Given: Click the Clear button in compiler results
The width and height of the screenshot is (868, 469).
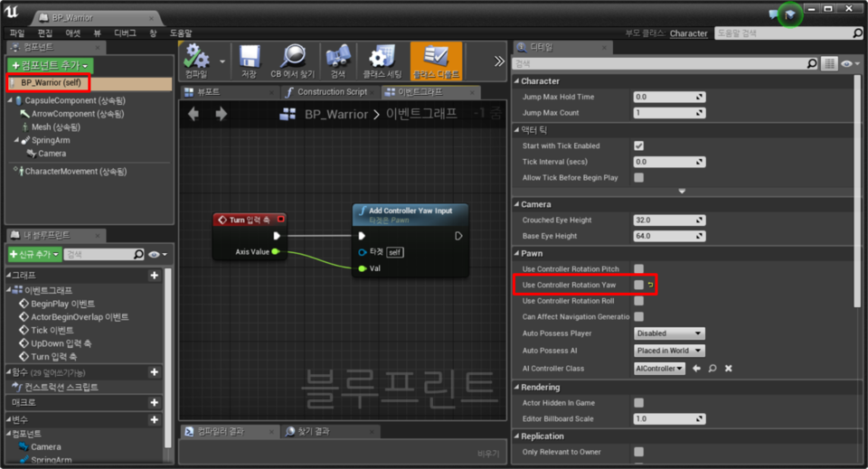Looking at the screenshot, I should (488, 454).
